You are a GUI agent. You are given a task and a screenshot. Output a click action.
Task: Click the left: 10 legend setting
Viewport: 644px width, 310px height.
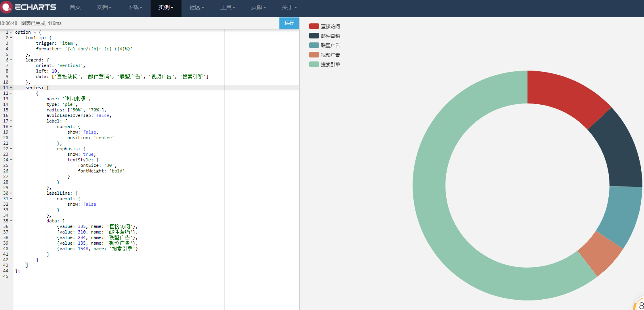[x=47, y=71]
